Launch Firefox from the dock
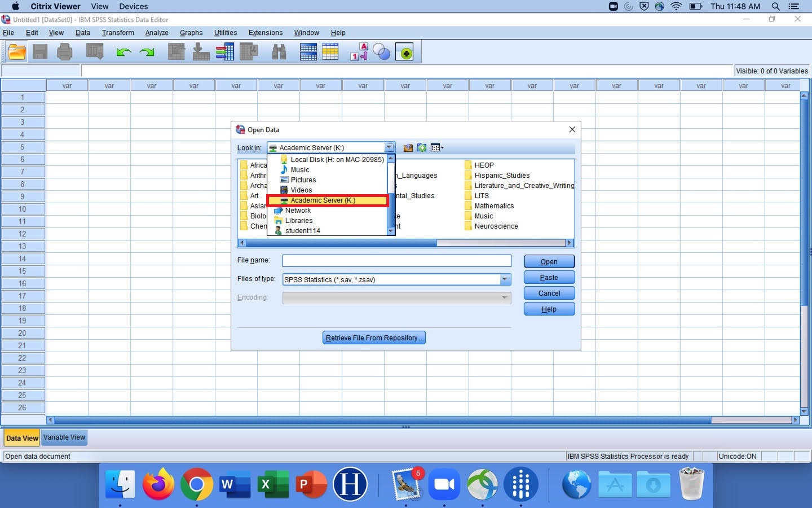812x508 pixels. click(158, 484)
